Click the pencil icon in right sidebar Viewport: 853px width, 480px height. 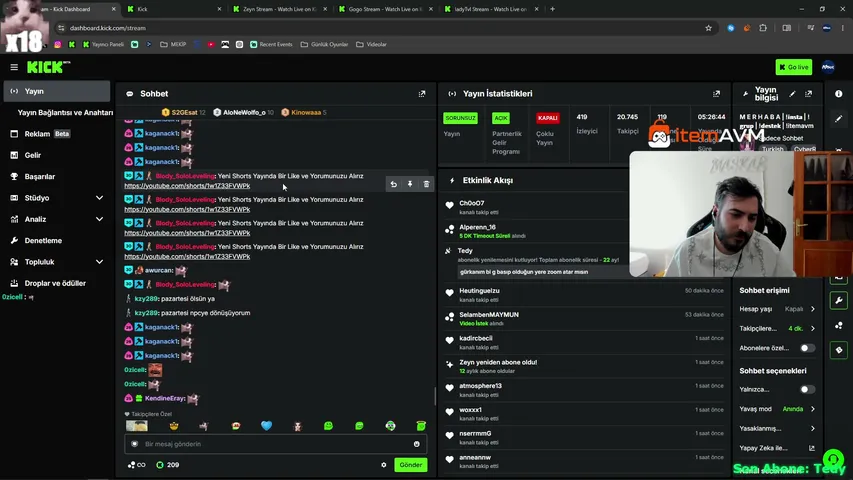(839, 118)
